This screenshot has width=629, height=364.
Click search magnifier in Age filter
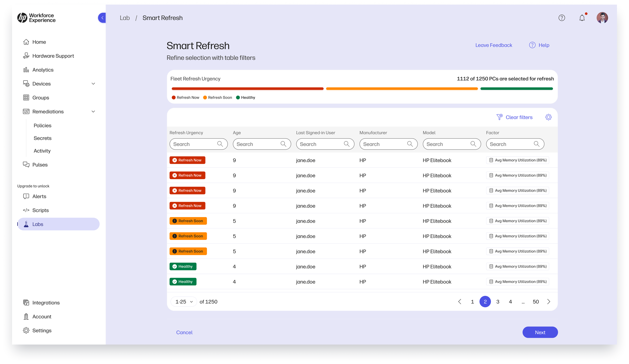tap(283, 144)
